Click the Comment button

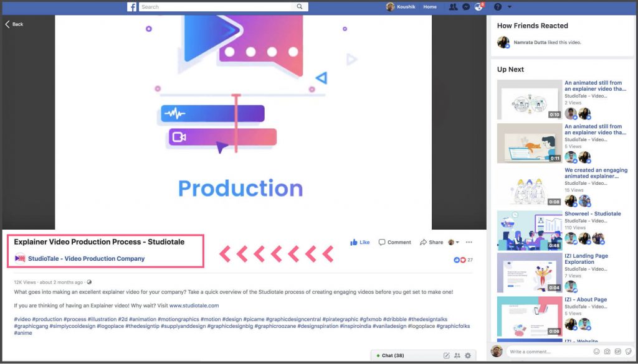[394, 242]
